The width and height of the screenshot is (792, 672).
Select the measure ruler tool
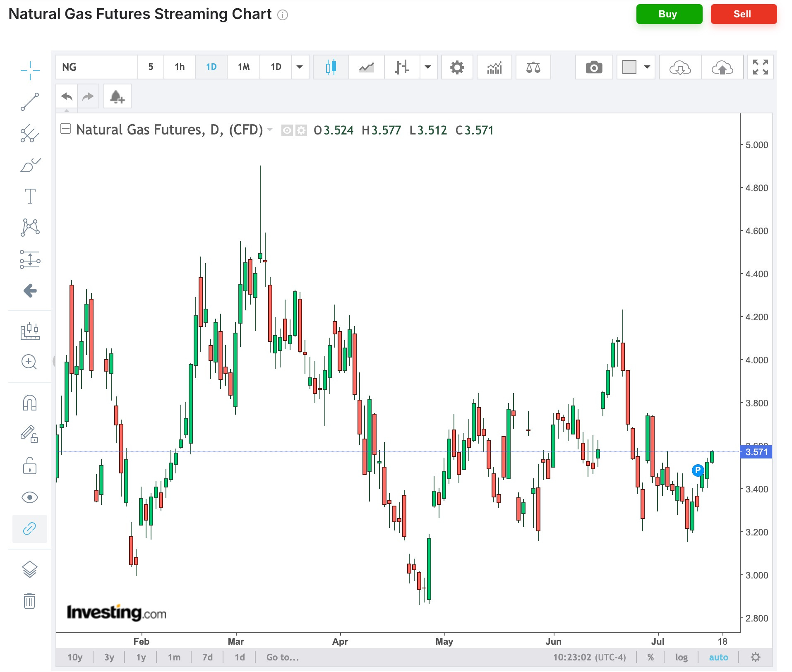tap(30, 331)
